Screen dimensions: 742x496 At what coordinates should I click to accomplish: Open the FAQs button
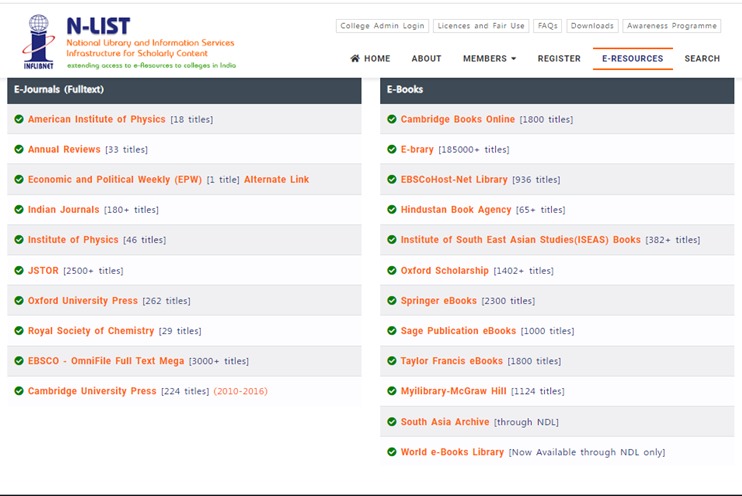pos(548,26)
